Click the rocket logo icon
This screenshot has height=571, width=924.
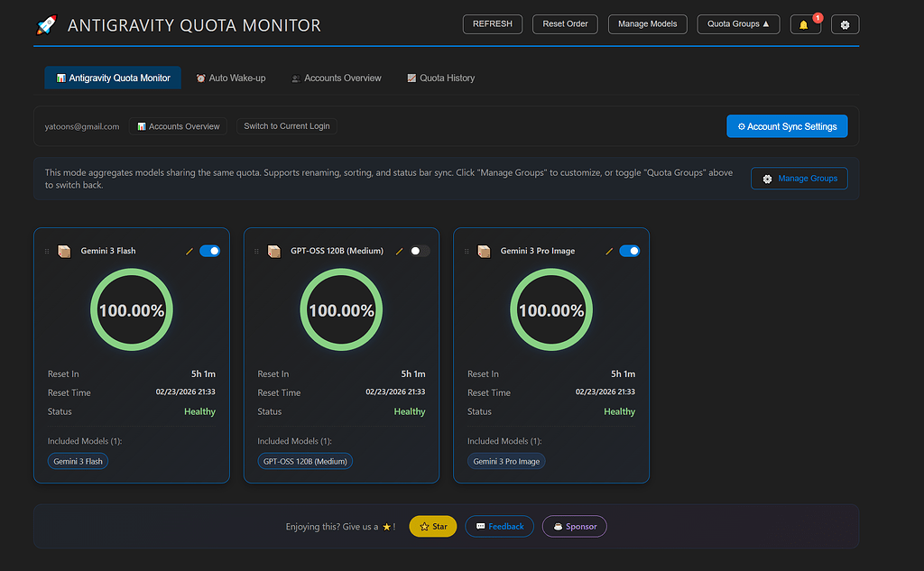pyautogui.click(x=47, y=24)
